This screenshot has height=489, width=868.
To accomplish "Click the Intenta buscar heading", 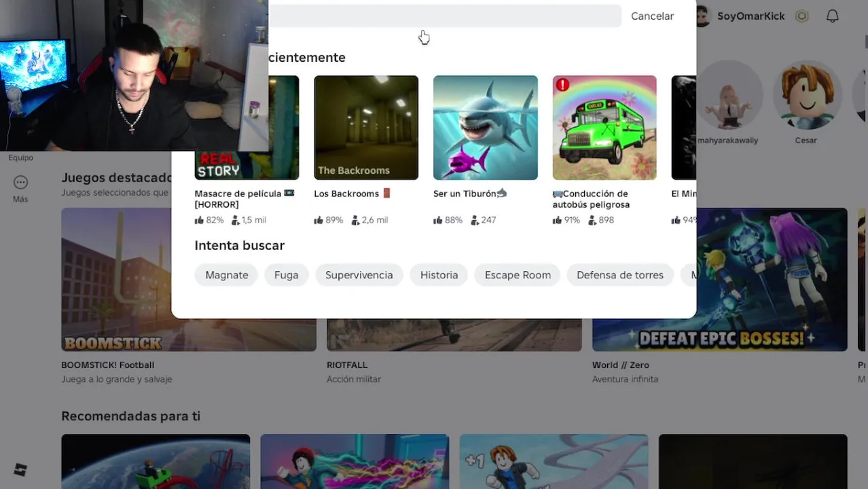I will click(x=239, y=245).
